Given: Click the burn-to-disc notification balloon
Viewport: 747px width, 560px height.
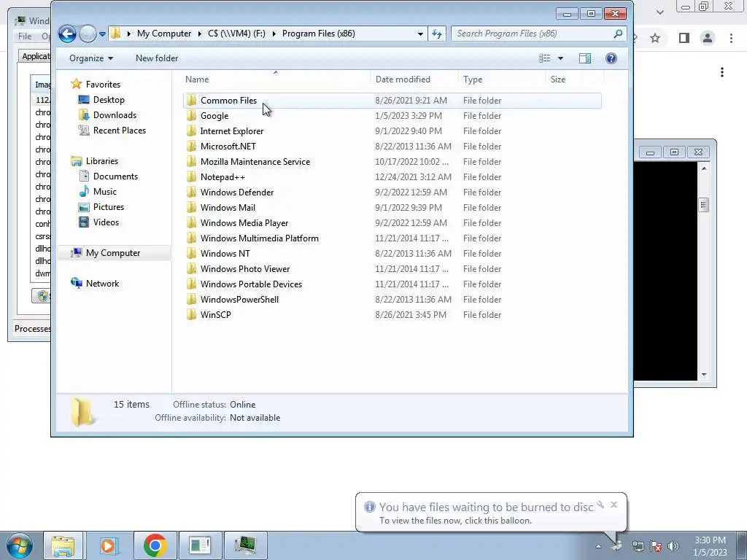Looking at the screenshot, I should tap(491, 513).
